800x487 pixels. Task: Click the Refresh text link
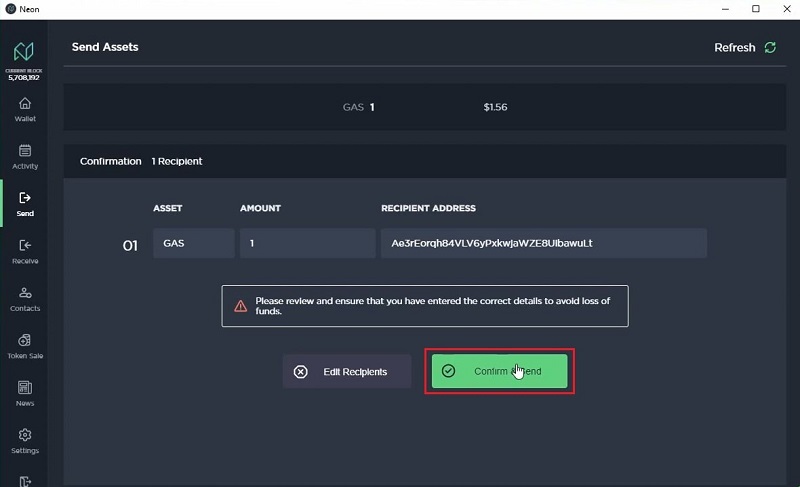[734, 47]
